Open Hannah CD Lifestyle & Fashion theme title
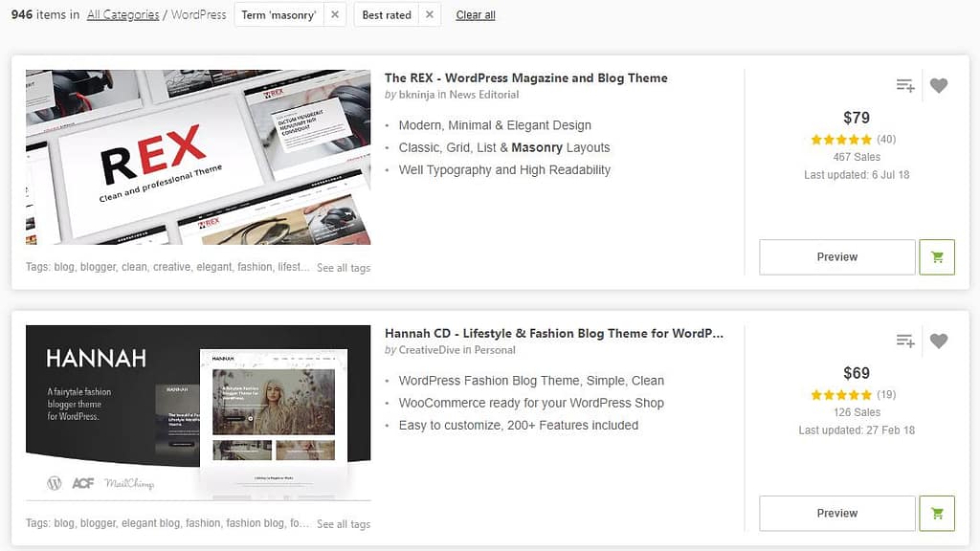 click(554, 334)
